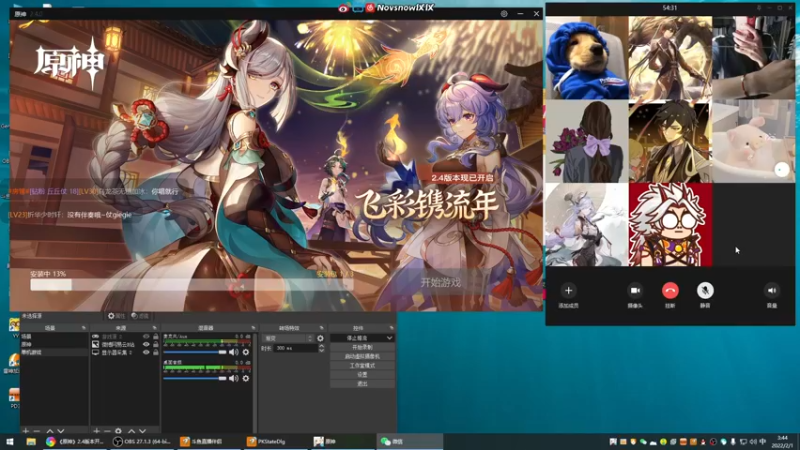Viewport: 800px width, 450px height.
Task: Open the Windows Start menu
Action: pyautogui.click(x=10, y=442)
